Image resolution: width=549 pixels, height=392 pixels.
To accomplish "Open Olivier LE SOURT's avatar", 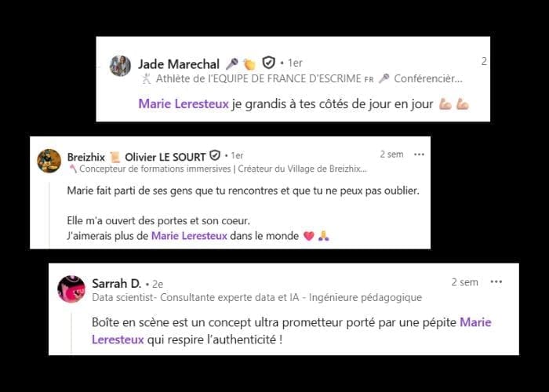I will (x=49, y=161).
